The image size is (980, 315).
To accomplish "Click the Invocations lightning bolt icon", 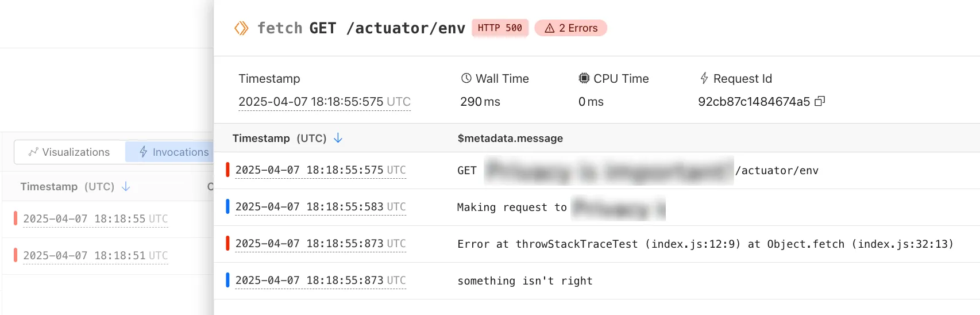I will coord(144,152).
